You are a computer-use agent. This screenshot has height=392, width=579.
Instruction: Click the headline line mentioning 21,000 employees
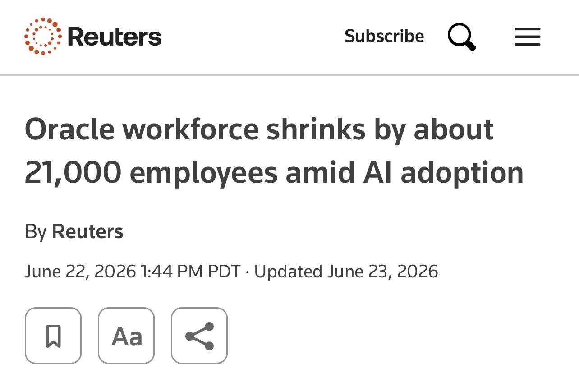click(x=274, y=172)
